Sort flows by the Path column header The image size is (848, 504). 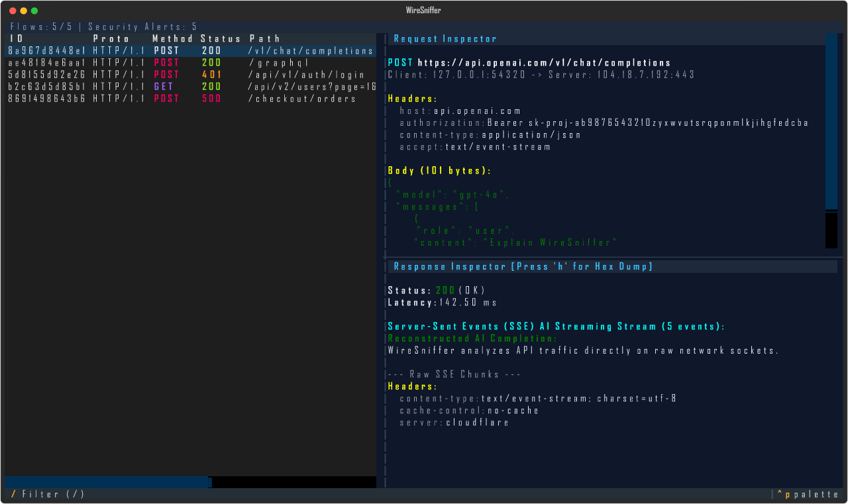tap(265, 39)
